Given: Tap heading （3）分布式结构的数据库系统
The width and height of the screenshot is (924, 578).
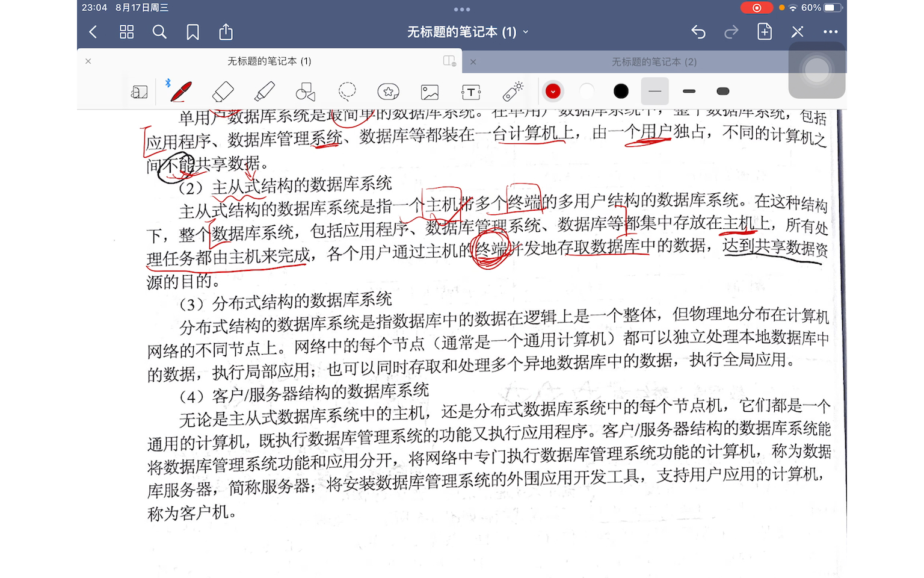Looking at the screenshot, I should point(285,302).
